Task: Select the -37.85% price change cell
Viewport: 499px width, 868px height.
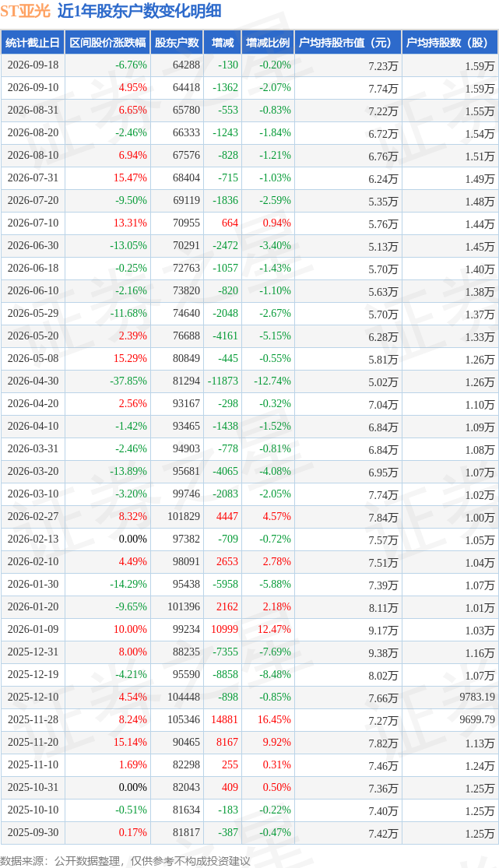Action: coord(132,381)
